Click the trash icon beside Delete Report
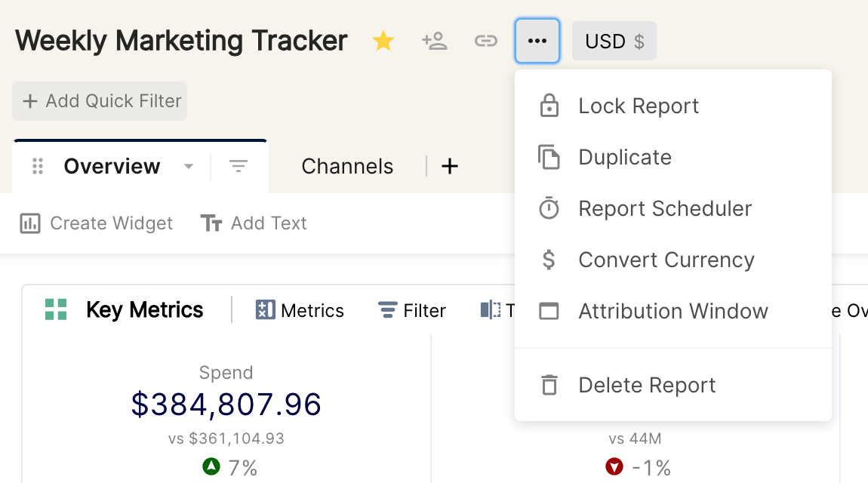 tap(549, 385)
